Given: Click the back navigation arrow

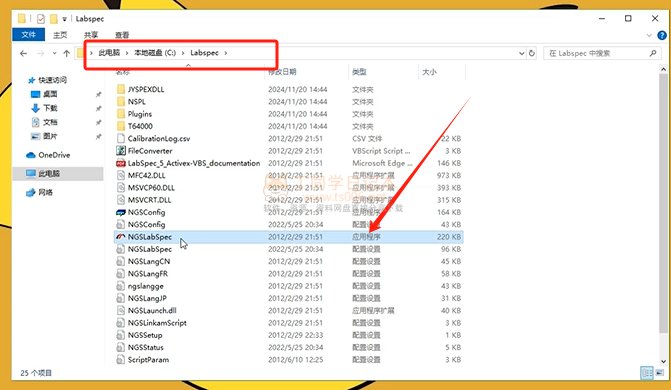Looking at the screenshot, I should pyautogui.click(x=24, y=53).
